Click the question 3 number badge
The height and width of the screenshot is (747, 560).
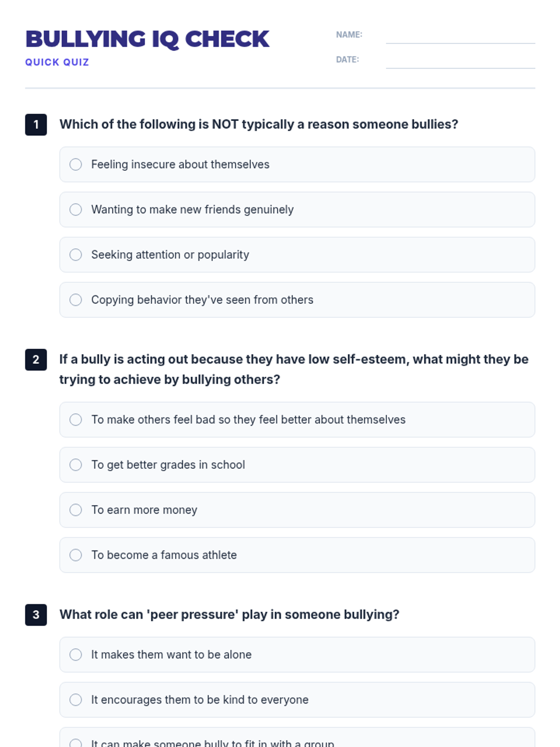click(36, 615)
